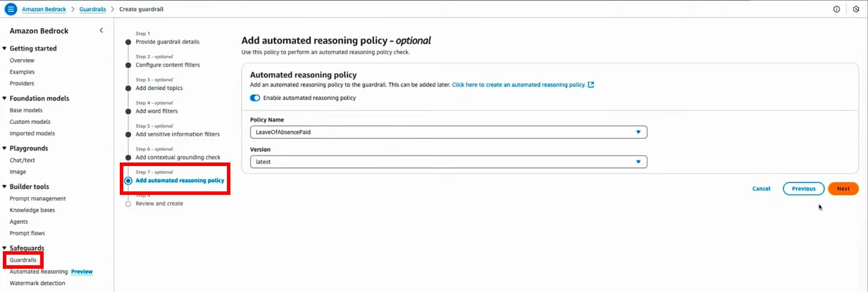This screenshot has height=292, width=868.
Task: Click the external link icon beside policy link
Action: pyautogui.click(x=591, y=85)
